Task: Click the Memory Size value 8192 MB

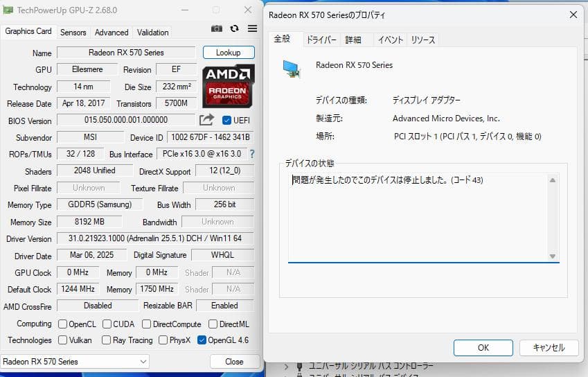Action: pos(89,222)
